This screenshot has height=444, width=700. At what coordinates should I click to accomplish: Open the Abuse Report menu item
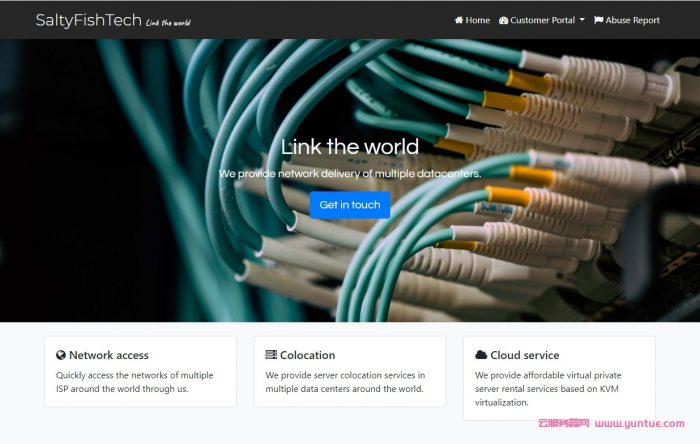(627, 20)
